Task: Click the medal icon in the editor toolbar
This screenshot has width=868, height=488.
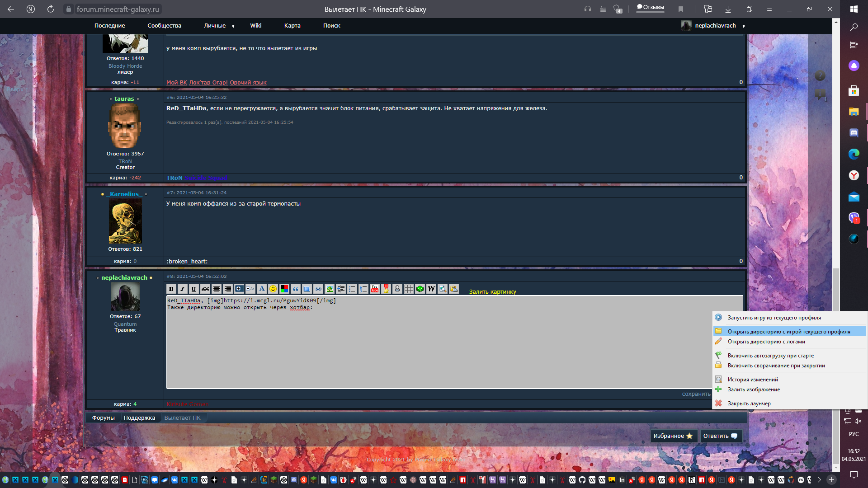Action: point(386,289)
